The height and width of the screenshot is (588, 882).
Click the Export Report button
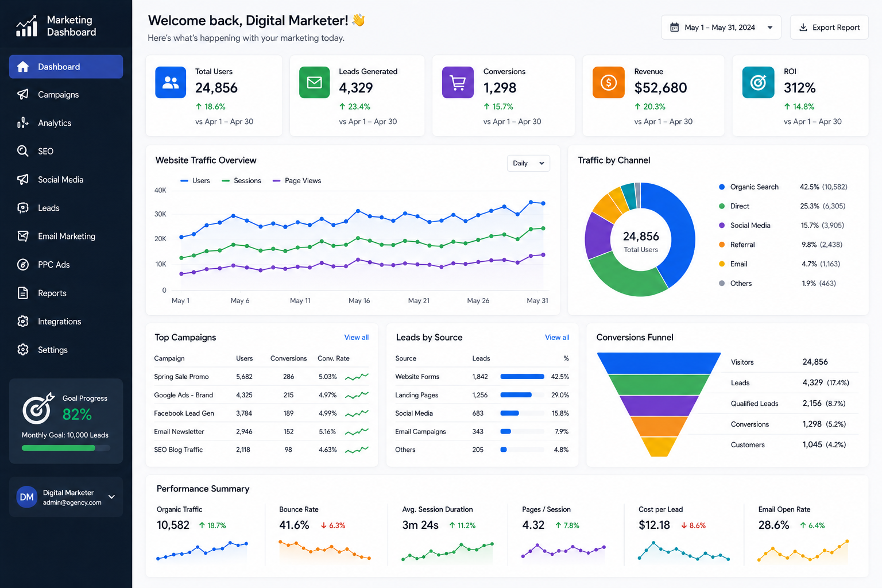coord(829,28)
